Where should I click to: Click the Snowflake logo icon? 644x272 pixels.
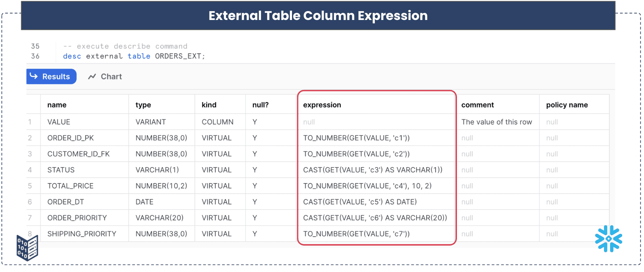tap(609, 239)
